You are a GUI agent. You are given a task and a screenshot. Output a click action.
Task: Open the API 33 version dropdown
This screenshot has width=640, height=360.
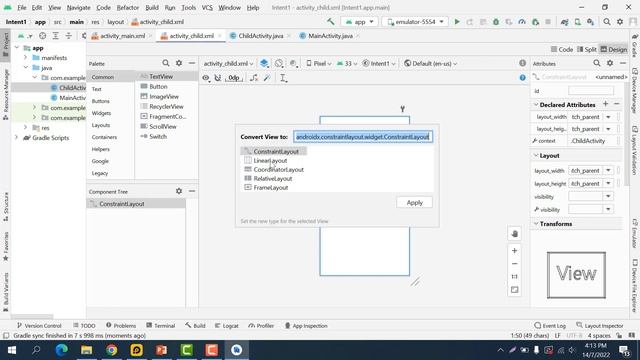coord(347,63)
